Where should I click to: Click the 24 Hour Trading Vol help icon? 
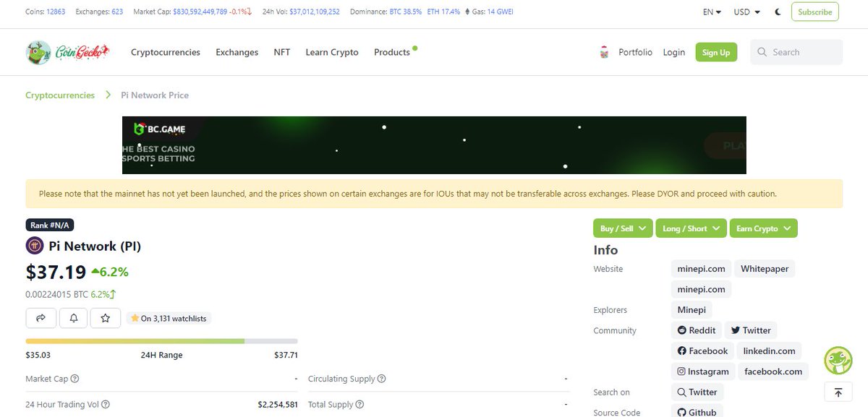pyautogui.click(x=106, y=405)
